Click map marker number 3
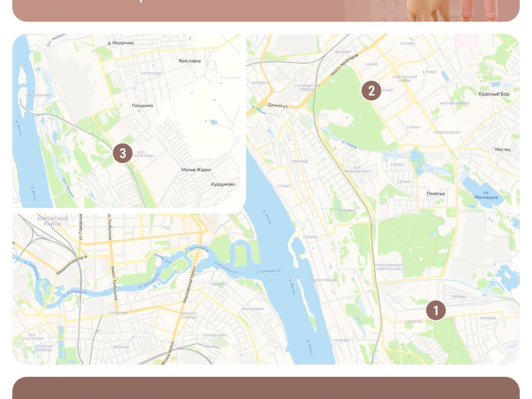 click(123, 153)
